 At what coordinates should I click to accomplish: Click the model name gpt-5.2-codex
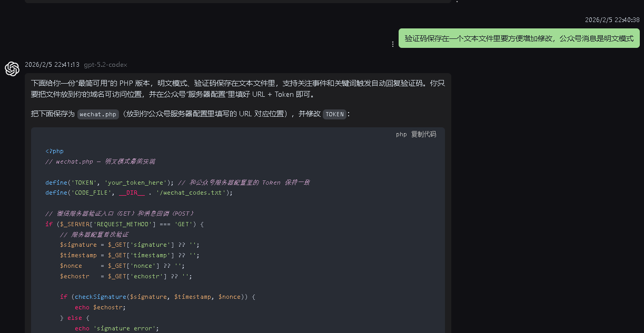coord(106,65)
